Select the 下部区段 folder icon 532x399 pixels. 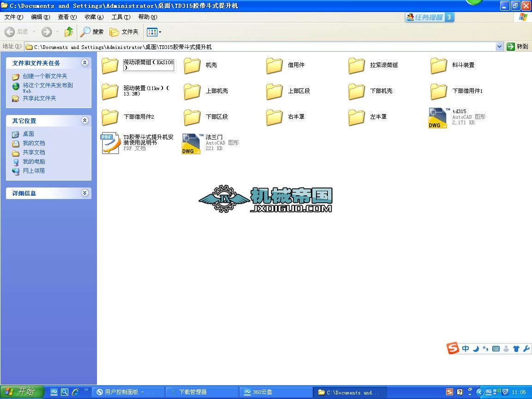(x=192, y=117)
